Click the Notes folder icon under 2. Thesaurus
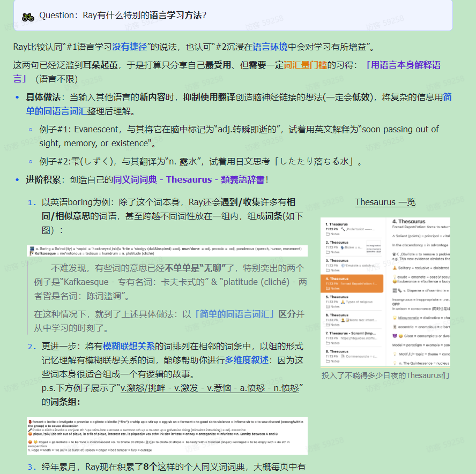The height and width of the screenshot is (474, 476). click(328, 252)
